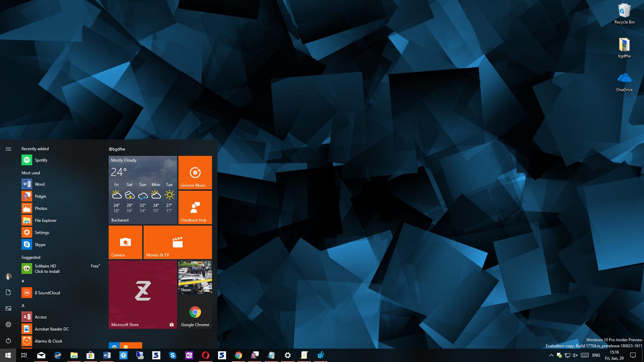Open File Explorer from the Most used list

(61, 221)
